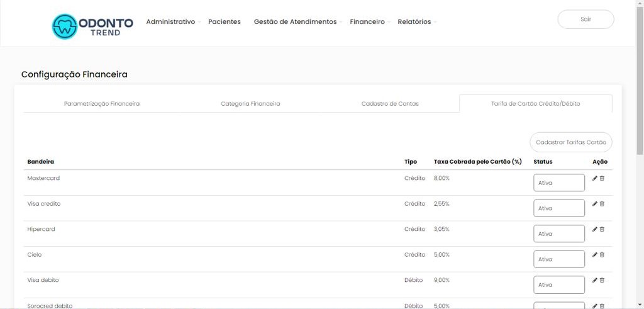Remove the Cielo tariff with trash icon
Viewport: 644px width, 309px height.
(x=602, y=255)
